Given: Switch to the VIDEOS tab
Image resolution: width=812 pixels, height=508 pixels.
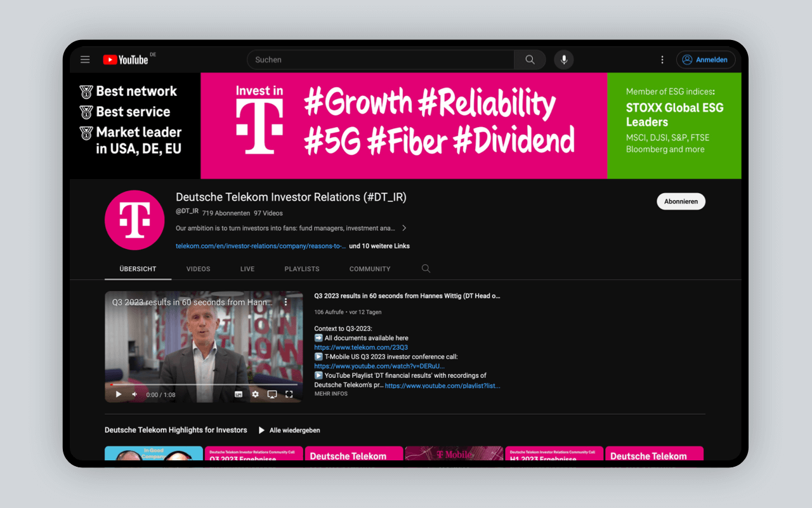Looking at the screenshot, I should [x=199, y=269].
